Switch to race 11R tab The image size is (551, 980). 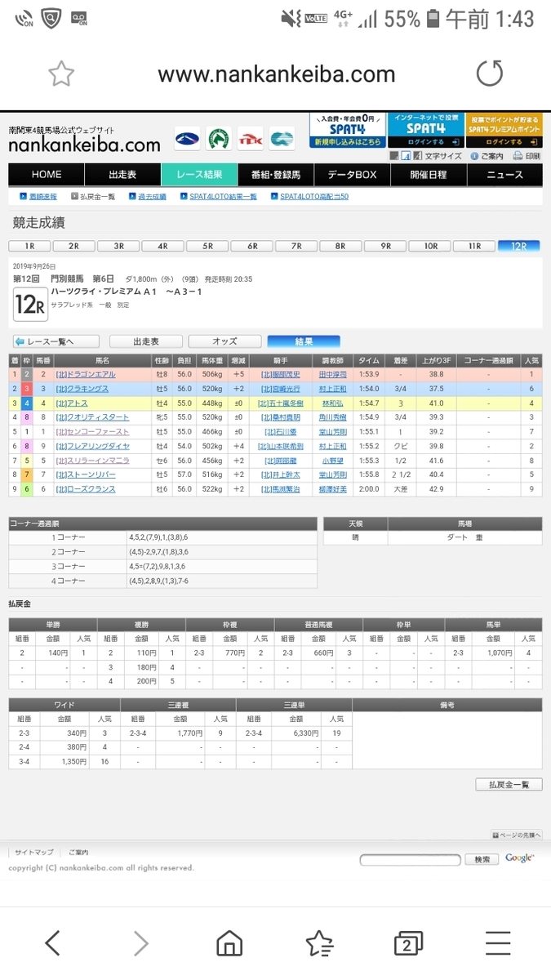pyautogui.click(x=474, y=246)
